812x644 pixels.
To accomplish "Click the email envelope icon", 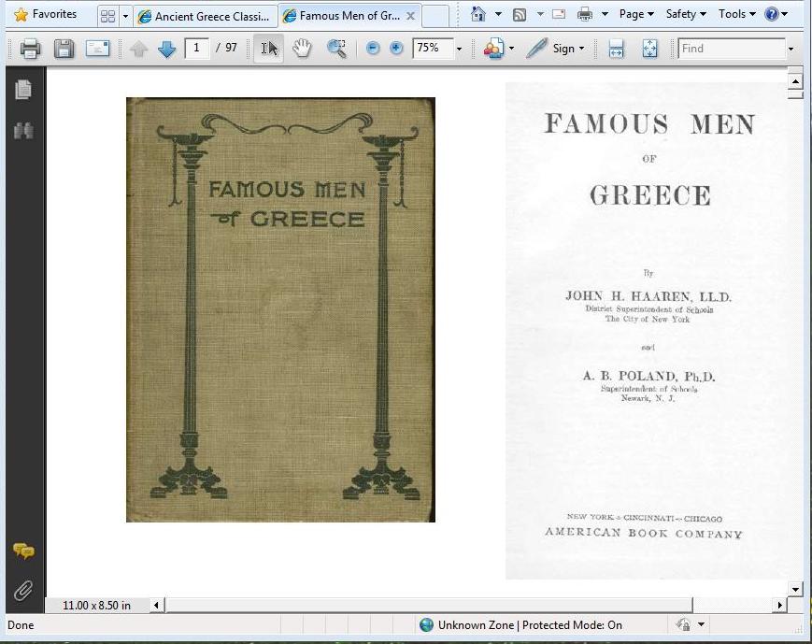I will (x=98, y=49).
